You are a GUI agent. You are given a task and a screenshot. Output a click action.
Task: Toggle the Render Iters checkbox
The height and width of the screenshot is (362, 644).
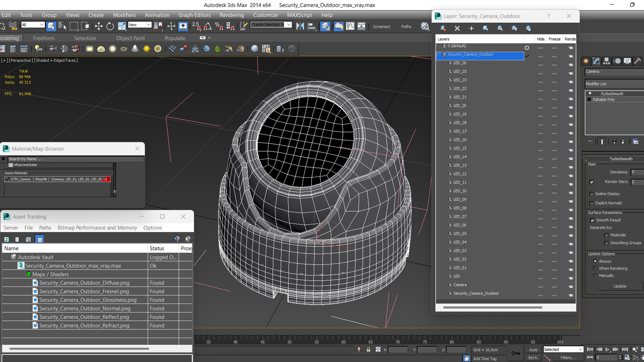[591, 182]
